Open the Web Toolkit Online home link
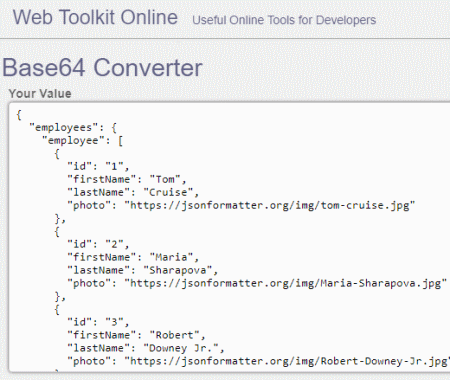450x380 pixels. point(95,17)
